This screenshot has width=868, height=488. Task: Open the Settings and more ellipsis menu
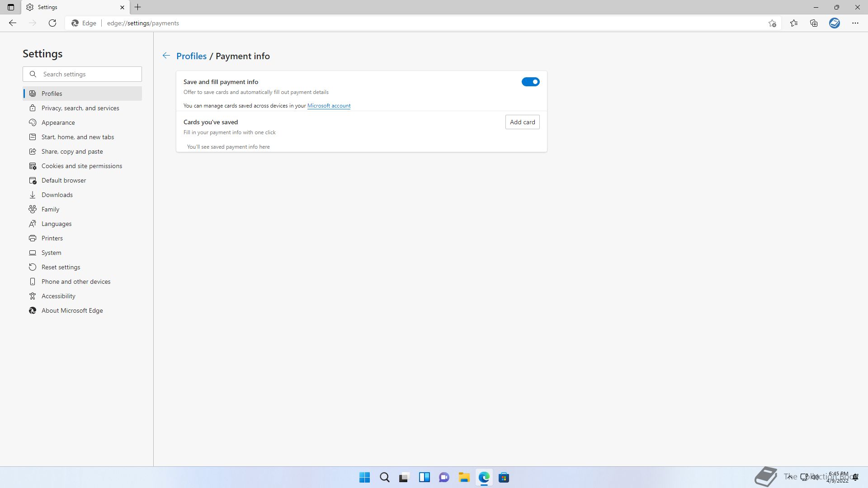point(855,23)
